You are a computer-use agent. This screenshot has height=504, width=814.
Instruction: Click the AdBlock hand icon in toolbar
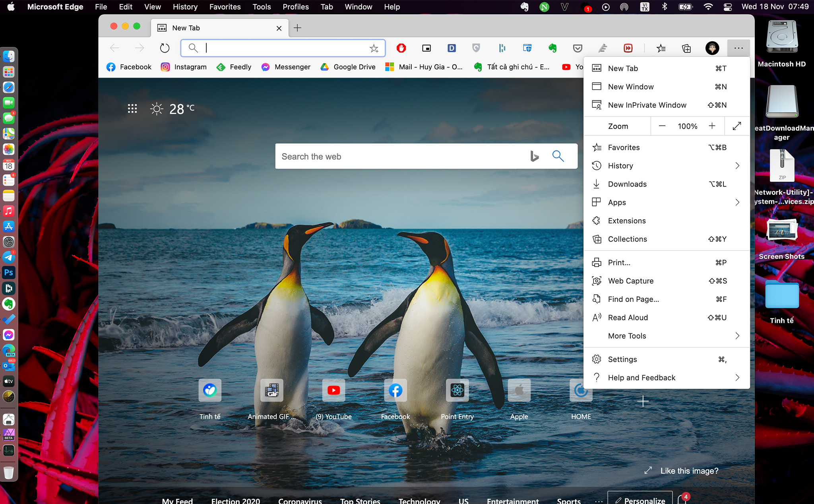(x=401, y=48)
